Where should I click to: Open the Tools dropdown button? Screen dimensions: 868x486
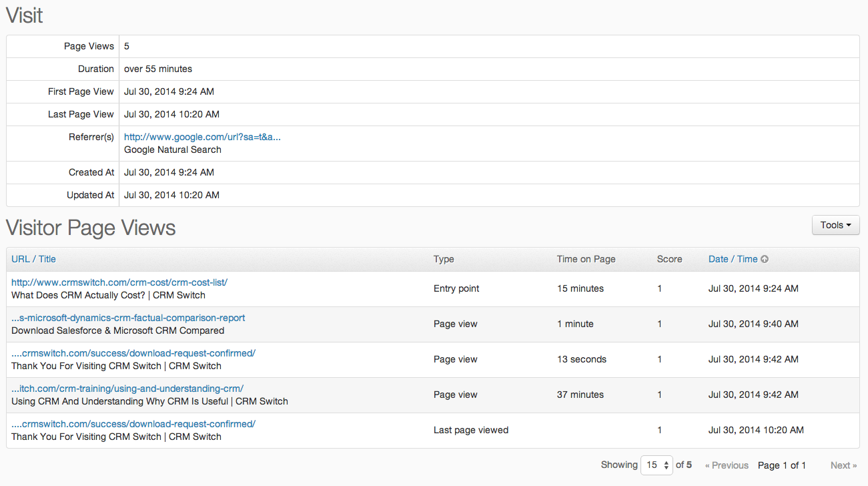tap(835, 225)
